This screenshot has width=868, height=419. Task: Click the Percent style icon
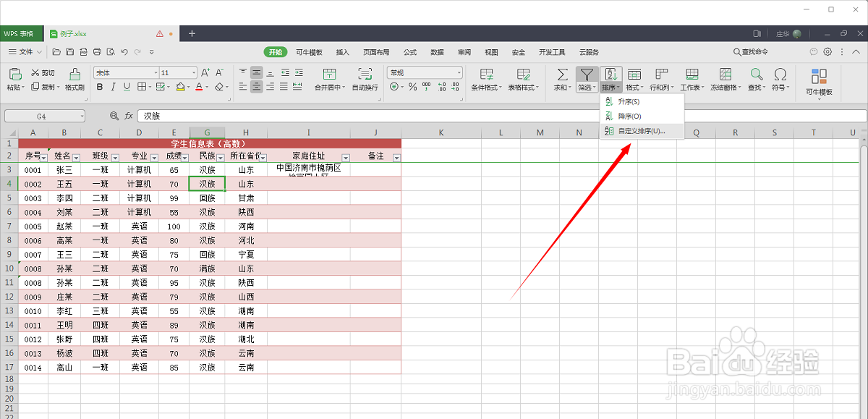click(x=412, y=87)
